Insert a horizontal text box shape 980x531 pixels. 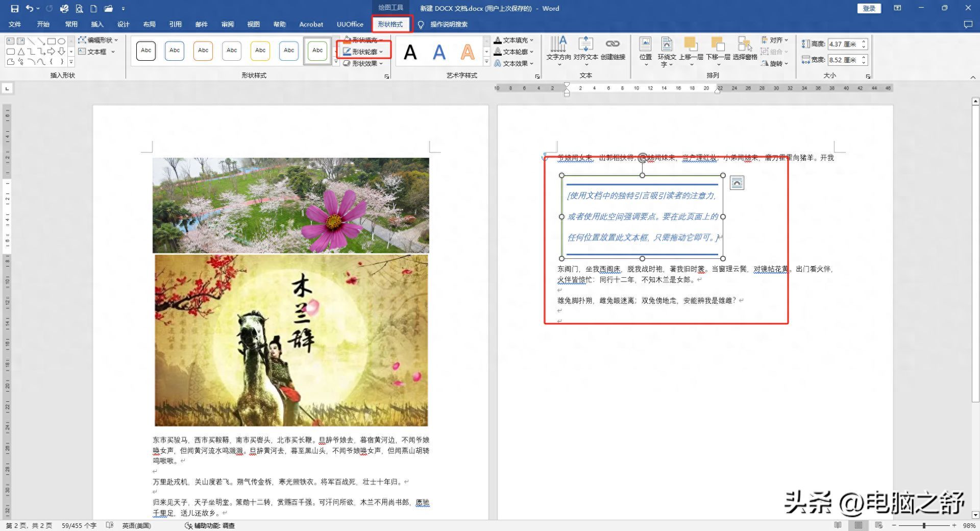11,41
